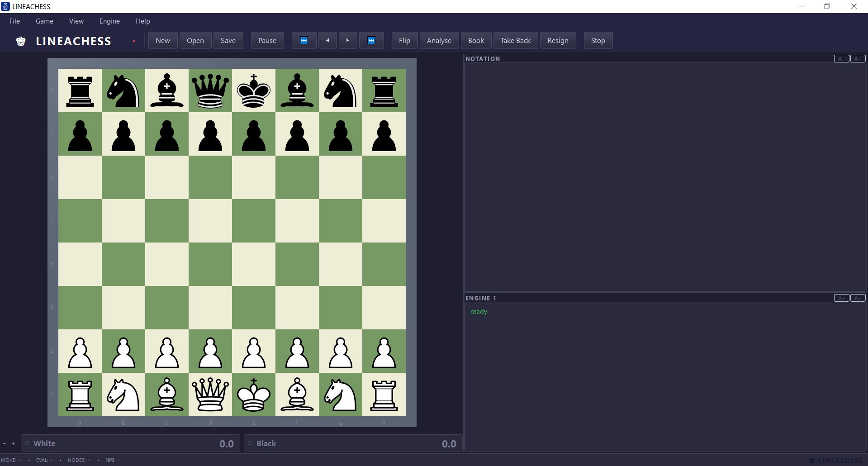Open the Help menu

point(142,21)
